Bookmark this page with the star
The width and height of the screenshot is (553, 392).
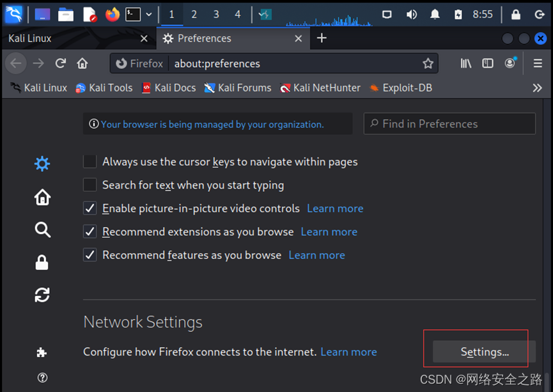pyautogui.click(x=428, y=63)
